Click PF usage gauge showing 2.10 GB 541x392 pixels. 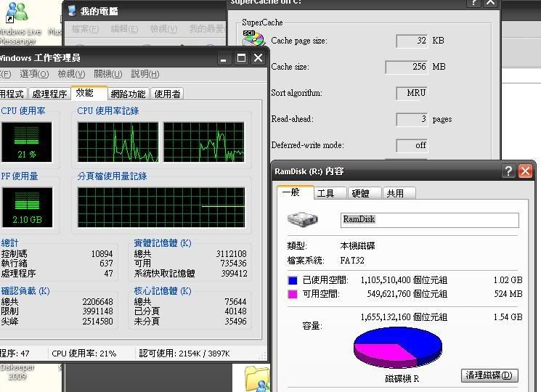[28, 207]
